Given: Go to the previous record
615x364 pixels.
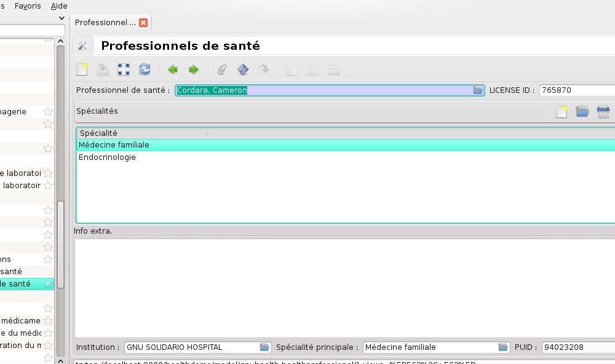Looking at the screenshot, I should point(172,69).
